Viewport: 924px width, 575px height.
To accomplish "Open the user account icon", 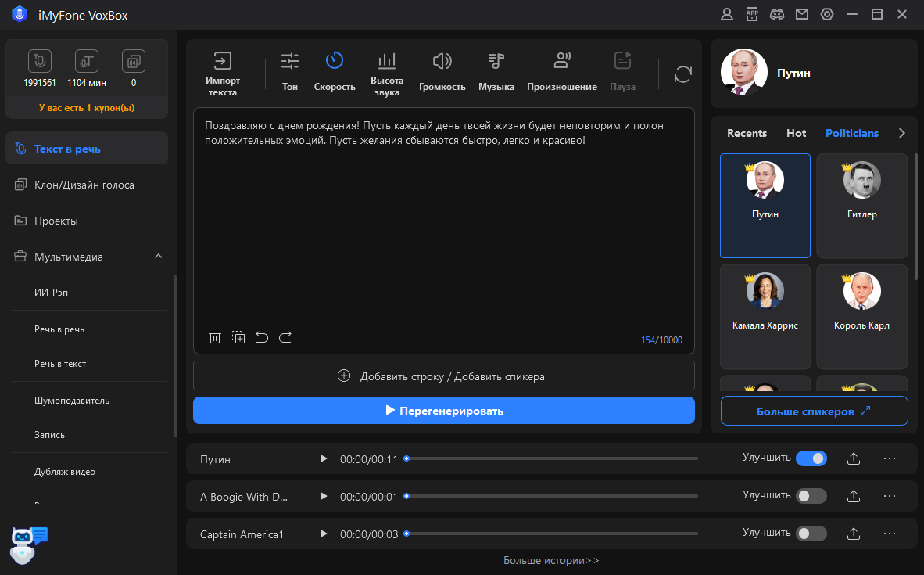I will (x=726, y=15).
